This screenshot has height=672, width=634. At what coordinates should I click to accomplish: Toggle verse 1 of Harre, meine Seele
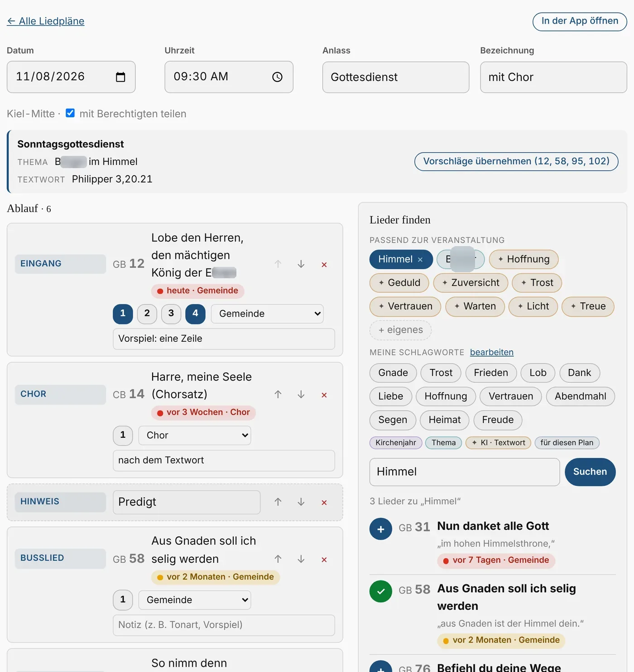[123, 435]
